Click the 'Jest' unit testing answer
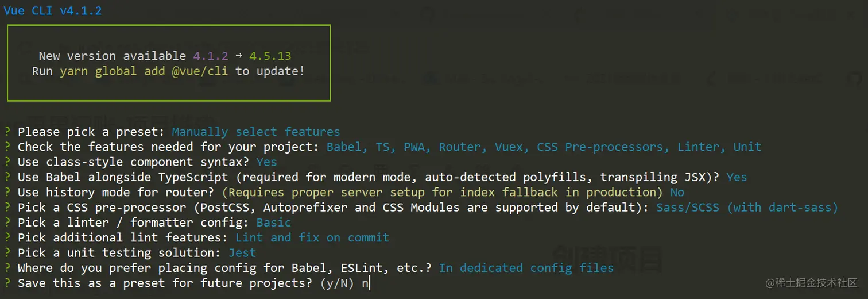 pyautogui.click(x=242, y=252)
